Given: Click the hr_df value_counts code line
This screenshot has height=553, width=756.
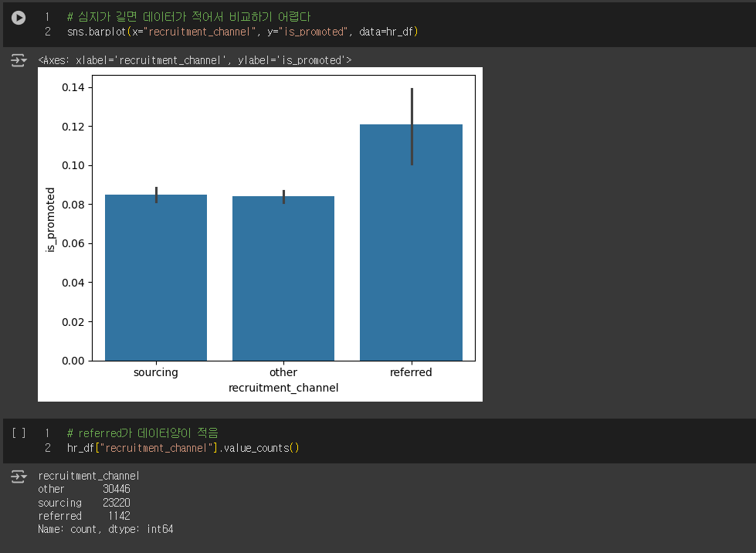Looking at the screenshot, I should pos(183,449).
